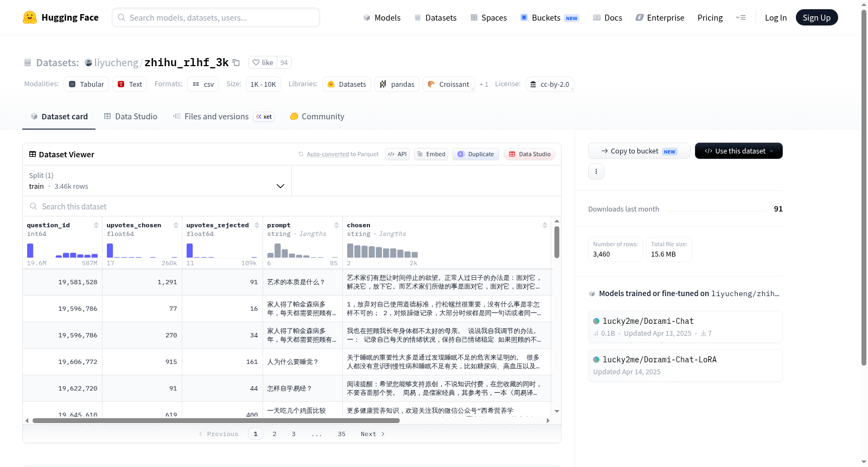868x467 pixels.
Task: Focus the top search models field
Action: (x=216, y=17)
